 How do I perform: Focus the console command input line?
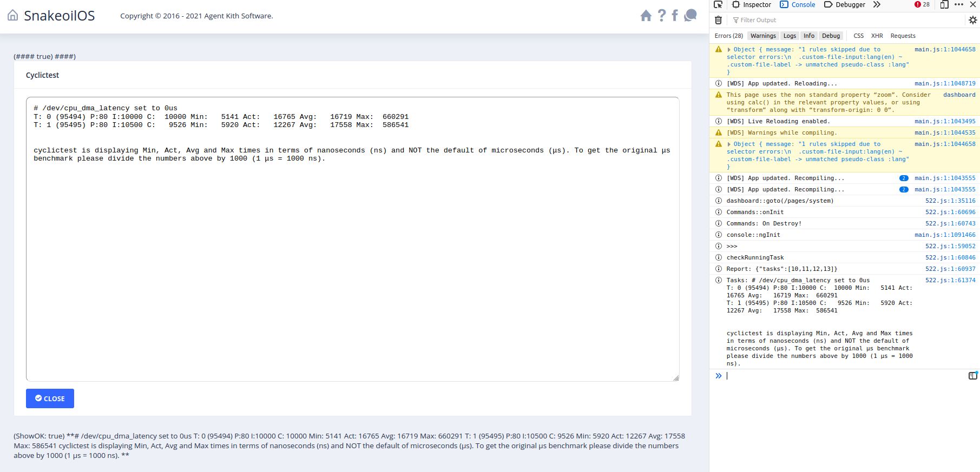847,376
